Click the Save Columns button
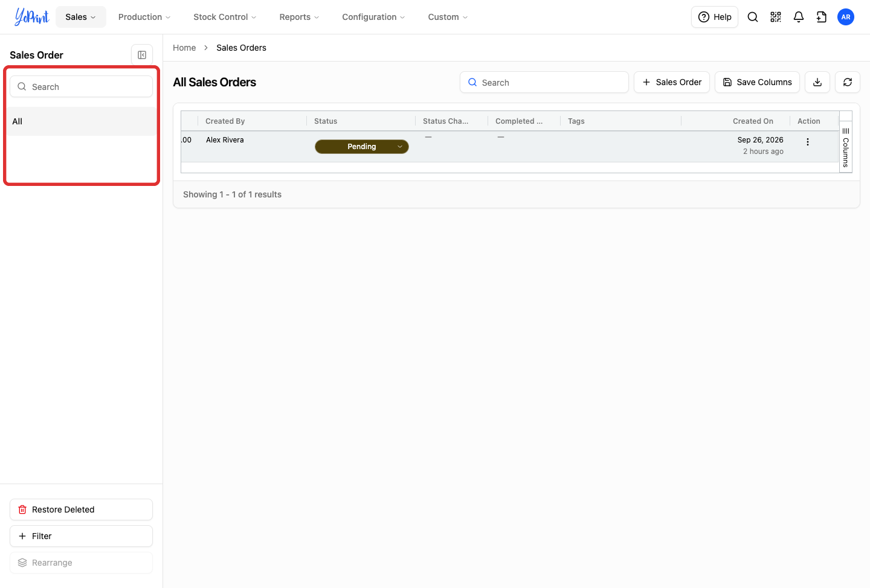The image size is (870, 588). (757, 82)
